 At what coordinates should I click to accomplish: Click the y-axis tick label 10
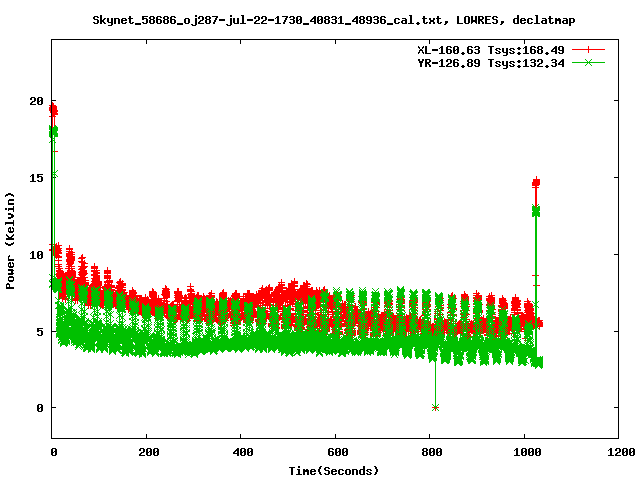[36, 255]
